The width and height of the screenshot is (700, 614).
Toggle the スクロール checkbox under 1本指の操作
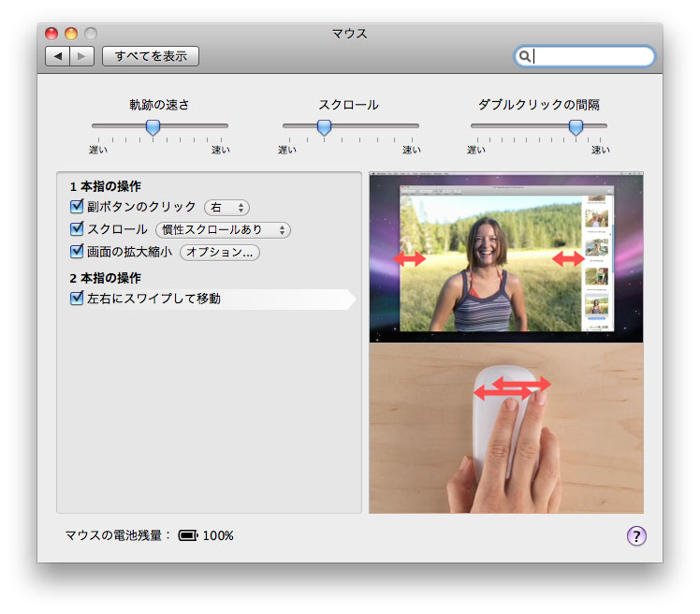point(77,229)
